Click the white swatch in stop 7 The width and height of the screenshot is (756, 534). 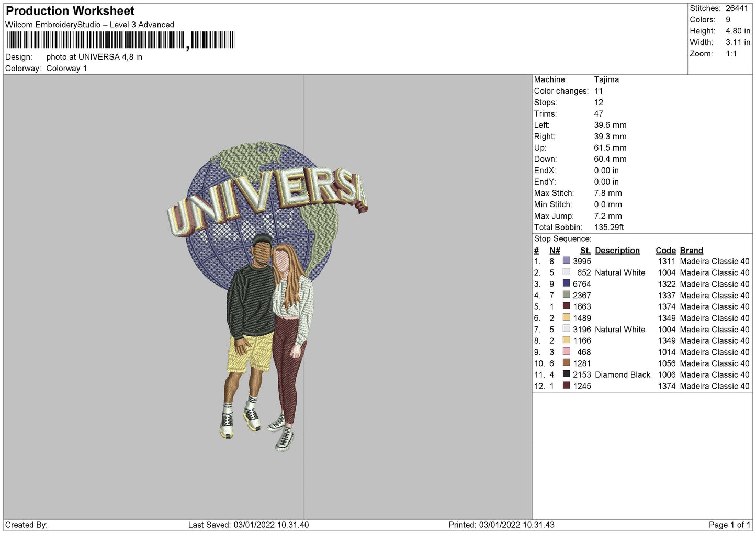(x=566, y=329)
